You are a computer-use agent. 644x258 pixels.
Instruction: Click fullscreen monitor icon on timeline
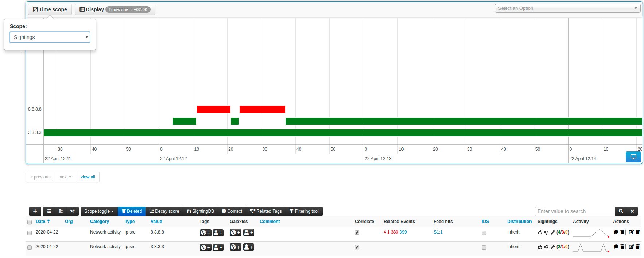[x=633, y=157]
